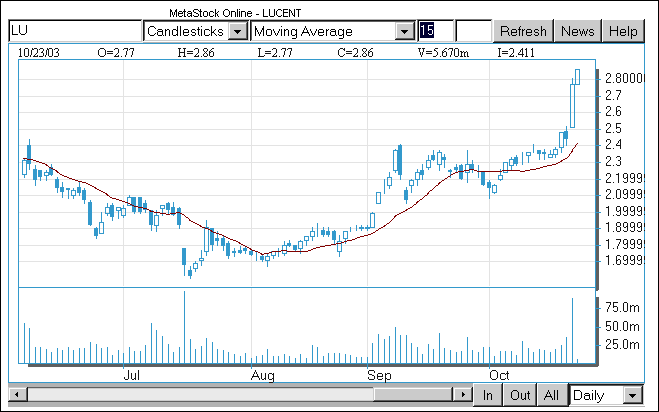Zoom out using the Out button

pos(520,395)
